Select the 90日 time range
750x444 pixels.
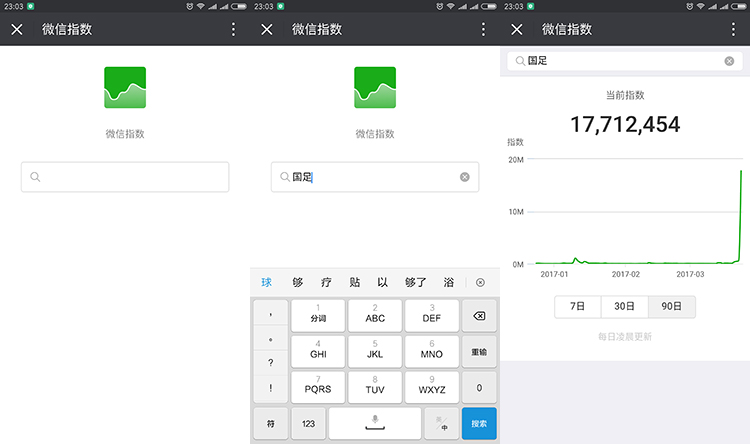click(672, 307)
